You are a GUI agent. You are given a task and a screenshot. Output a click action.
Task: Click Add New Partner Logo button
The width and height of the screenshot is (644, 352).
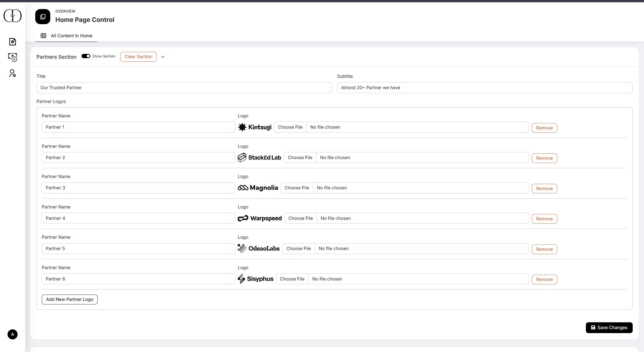click(x=70, y=299)
